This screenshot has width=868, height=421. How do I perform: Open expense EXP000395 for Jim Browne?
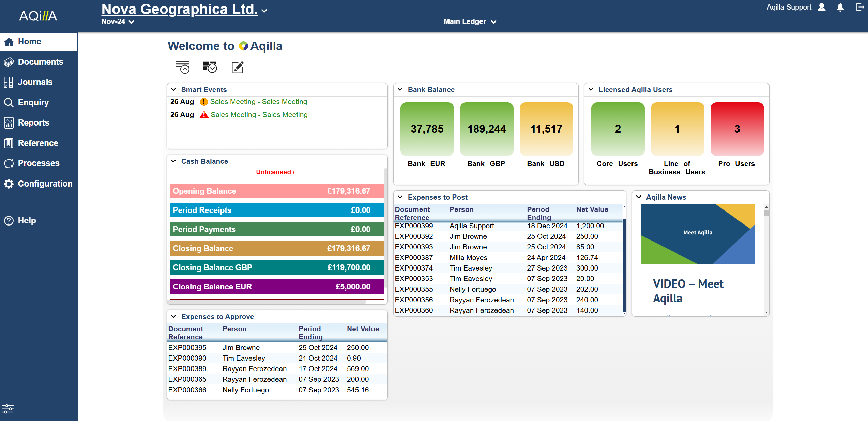click(x=187, y=347)
